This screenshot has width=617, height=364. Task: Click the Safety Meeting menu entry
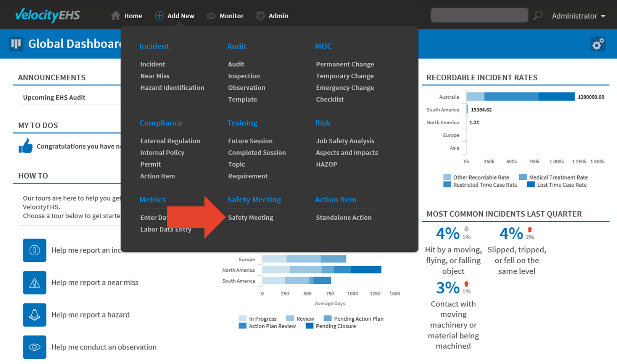click(251, 217)
